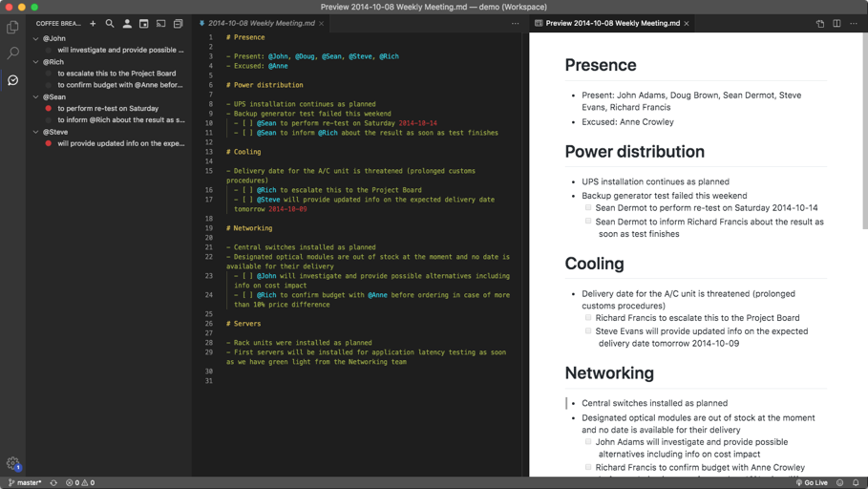Click the synchronize changes icon in status bar
Viewport: 868px width, 489px height.
(53, 483)
